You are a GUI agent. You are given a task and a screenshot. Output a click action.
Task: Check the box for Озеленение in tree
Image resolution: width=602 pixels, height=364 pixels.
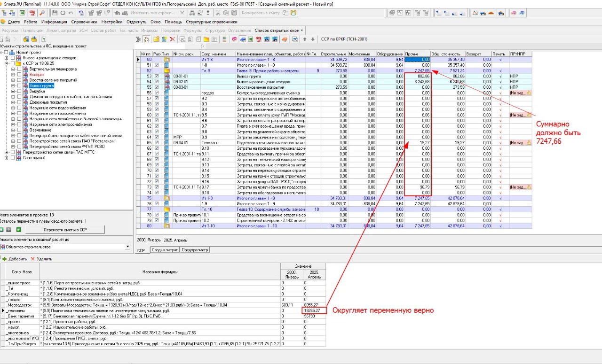pyautogui.click(x=19, y=130)
